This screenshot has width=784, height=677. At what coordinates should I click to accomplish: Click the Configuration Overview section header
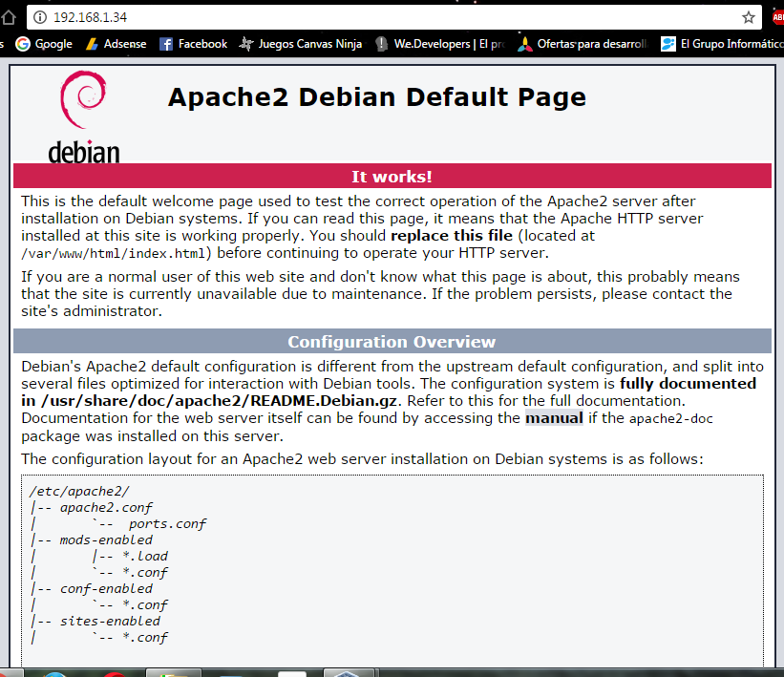click(392, 342)
